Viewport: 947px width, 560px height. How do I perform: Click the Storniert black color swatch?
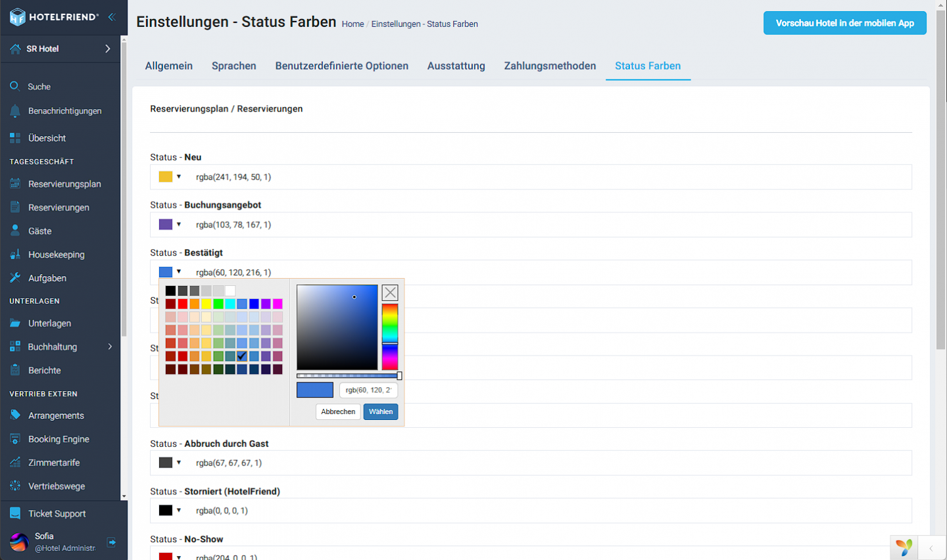[x=166, y=511]
